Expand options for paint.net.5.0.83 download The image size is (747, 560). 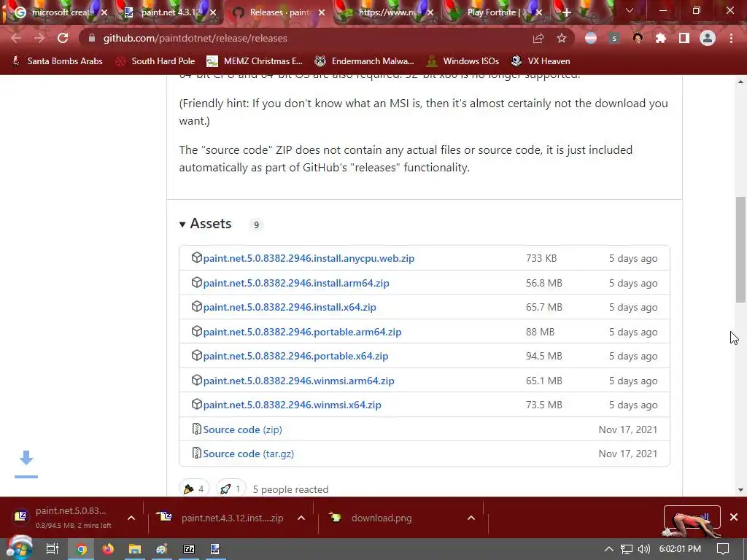(x=131, y=518)
